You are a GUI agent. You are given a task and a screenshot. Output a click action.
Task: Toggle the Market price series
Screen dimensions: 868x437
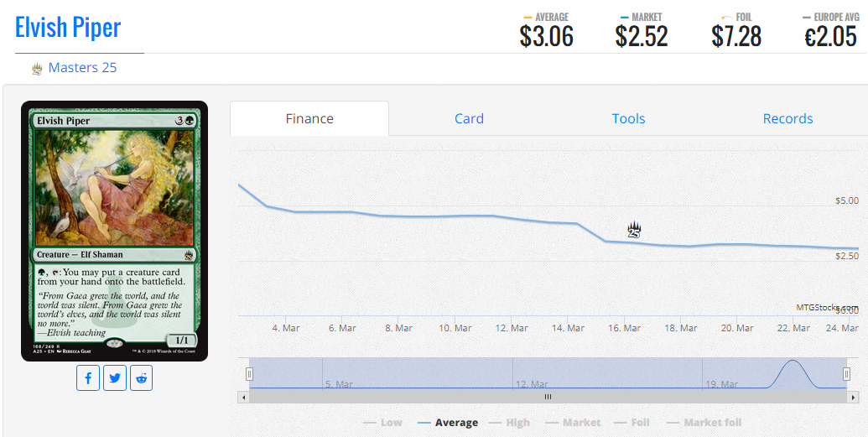573,423
